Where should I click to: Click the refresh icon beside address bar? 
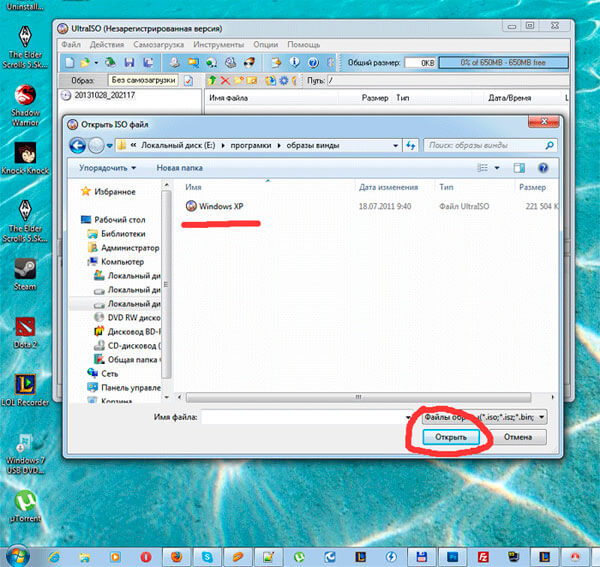click(x=411, y=146)
